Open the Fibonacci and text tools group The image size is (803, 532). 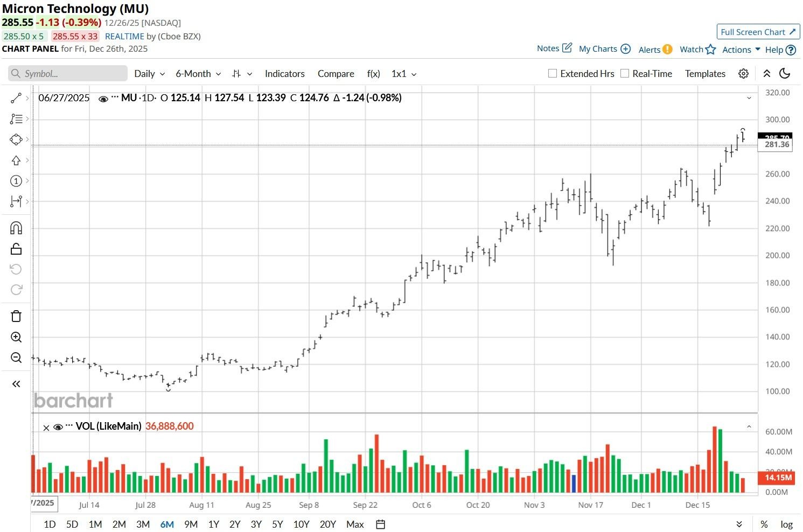tap(16, 118)
